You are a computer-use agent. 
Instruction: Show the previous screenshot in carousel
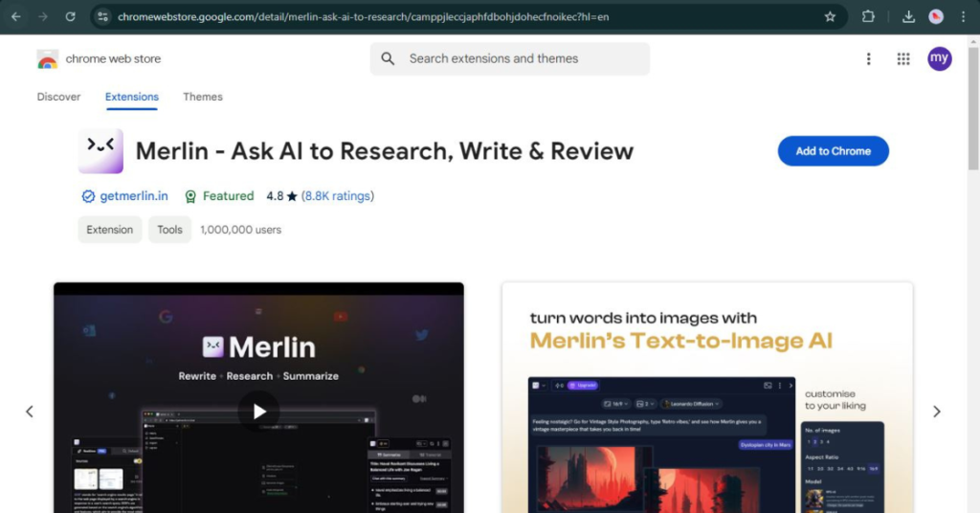pos(30,412)
